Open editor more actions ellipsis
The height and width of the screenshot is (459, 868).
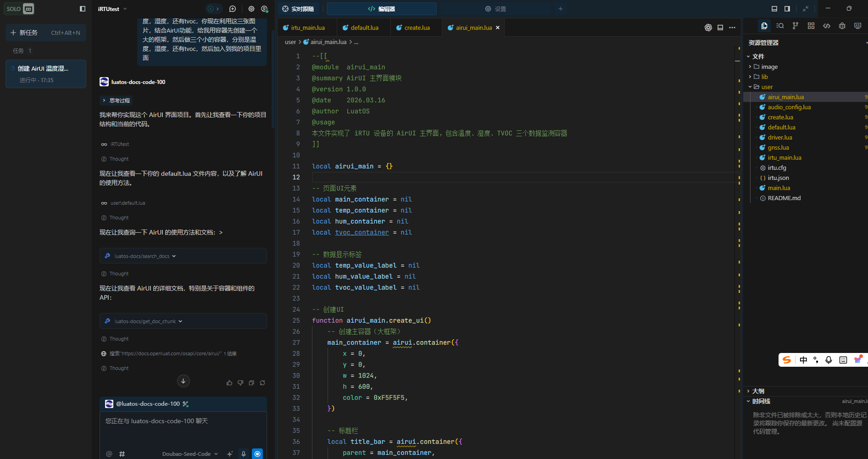pos(732,28)
